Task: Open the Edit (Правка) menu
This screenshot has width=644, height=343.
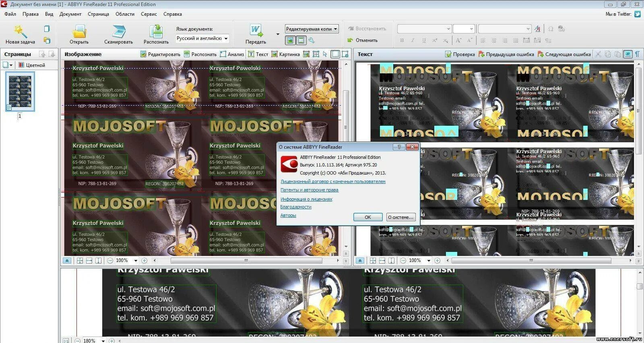Action: pos(31,14)
